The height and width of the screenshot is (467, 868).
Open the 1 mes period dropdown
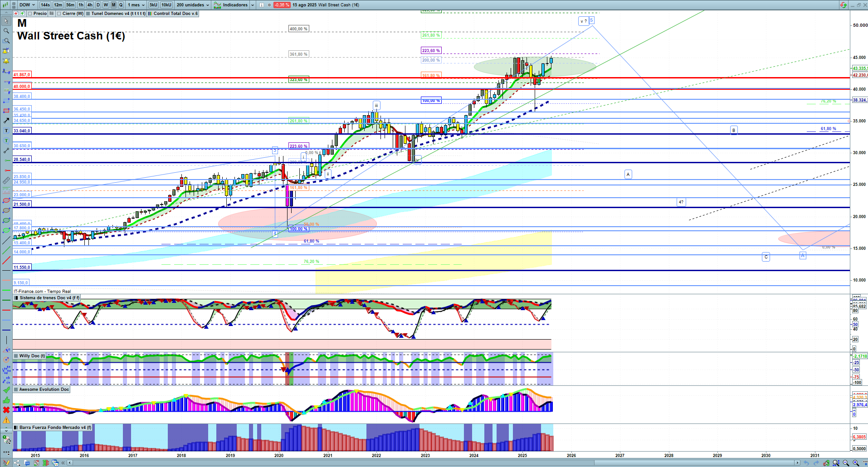coord(136,5)
